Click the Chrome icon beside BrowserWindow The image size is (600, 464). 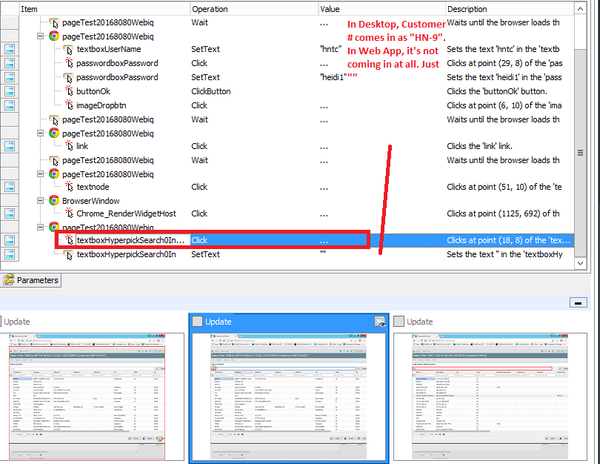(x=55, y=199)
